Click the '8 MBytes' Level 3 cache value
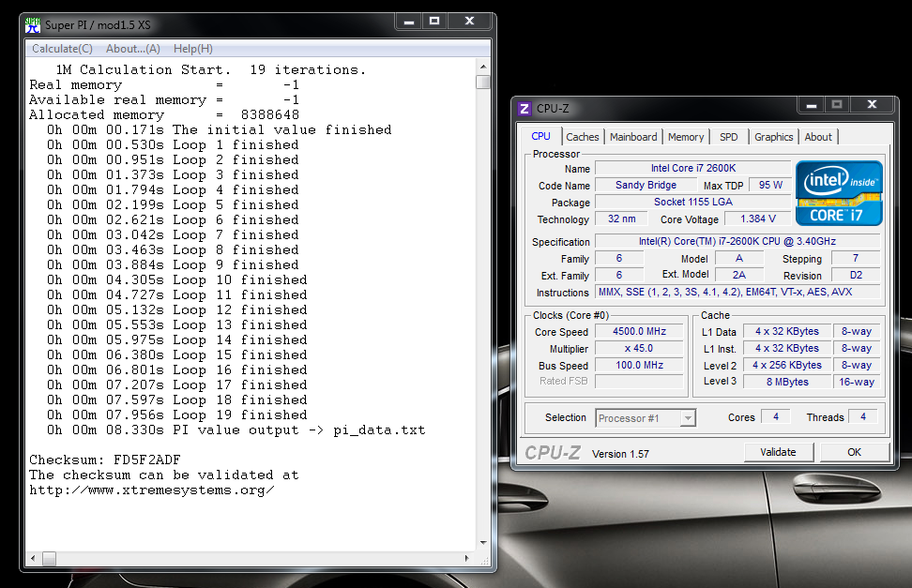Screen dimensions: 912x588 (x=787, y=382)
